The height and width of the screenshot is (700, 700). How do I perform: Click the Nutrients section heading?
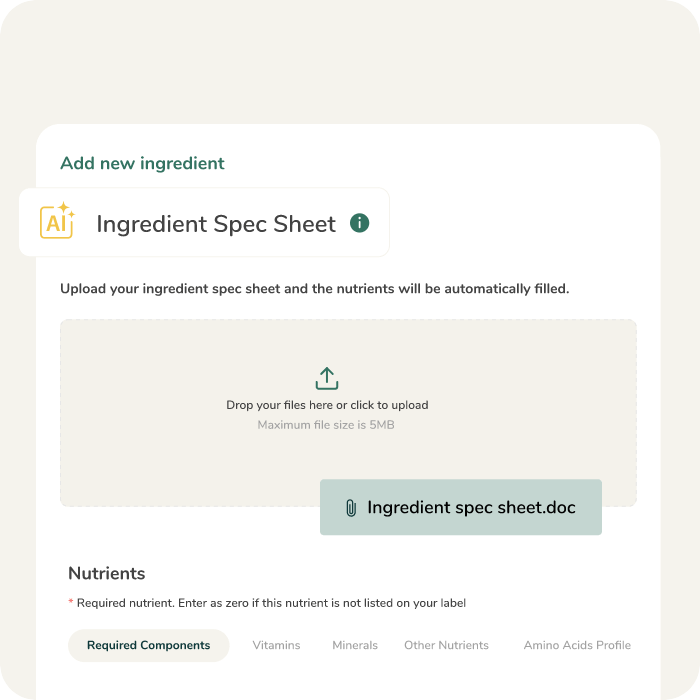point(107,573)
